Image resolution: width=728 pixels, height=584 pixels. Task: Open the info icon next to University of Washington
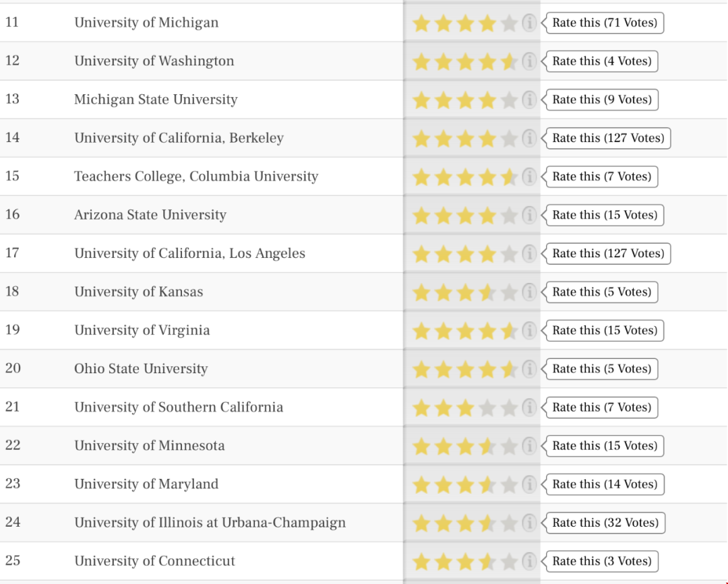529,61
